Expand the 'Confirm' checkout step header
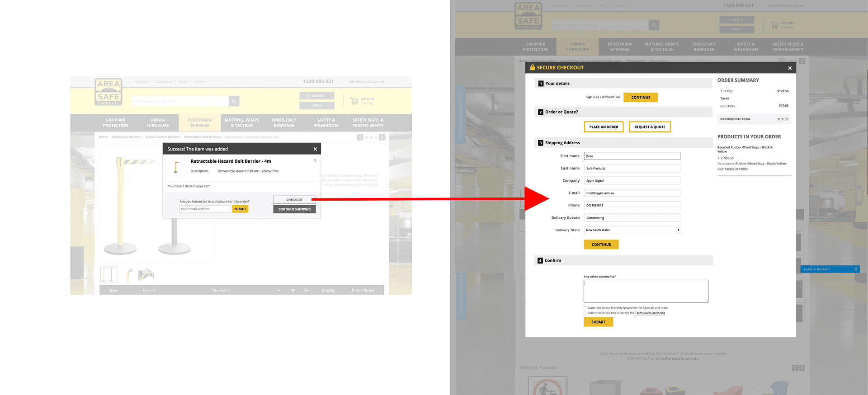The width and height of the screenshot is (868, 395). click(x=552, y=261)
